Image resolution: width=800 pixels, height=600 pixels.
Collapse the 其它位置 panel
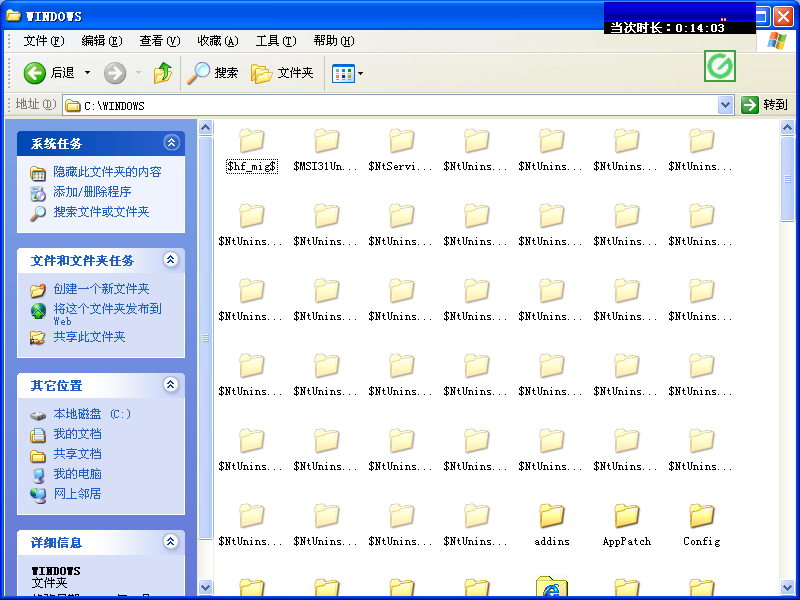(x=171, y=385)
